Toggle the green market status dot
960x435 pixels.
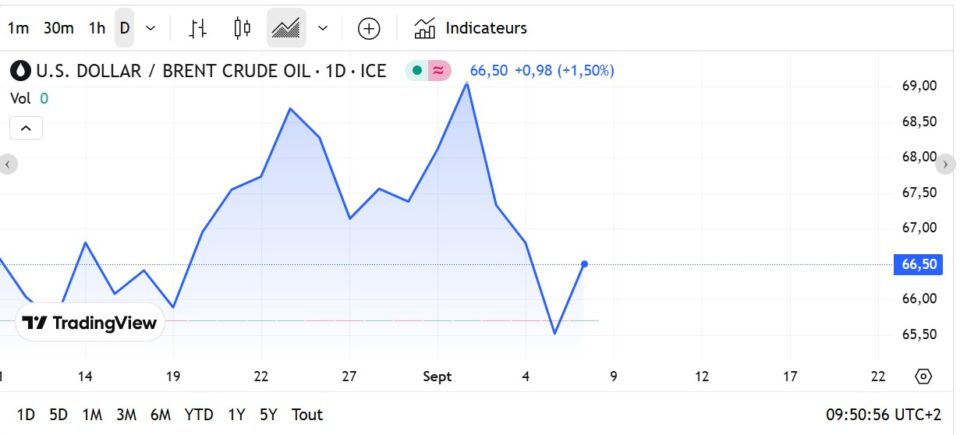(417, 71)
